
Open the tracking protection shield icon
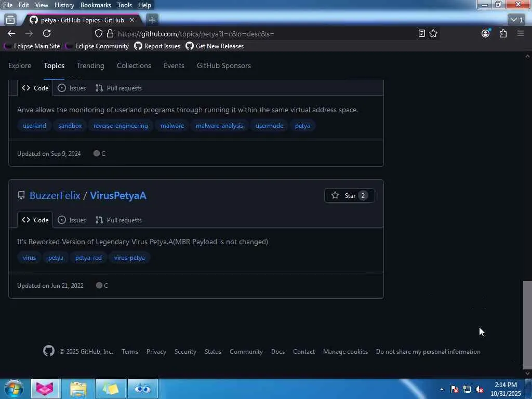click(98, 33)
